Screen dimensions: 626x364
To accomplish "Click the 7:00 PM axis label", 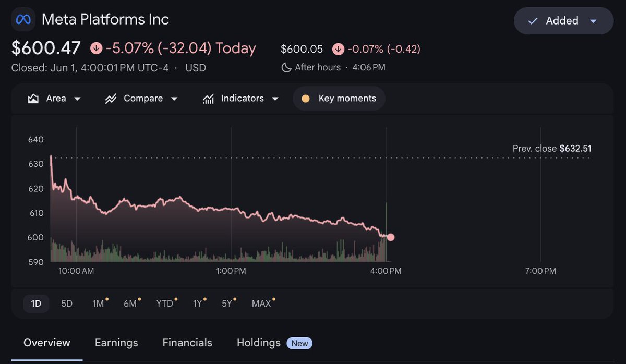I will (541, 271).
